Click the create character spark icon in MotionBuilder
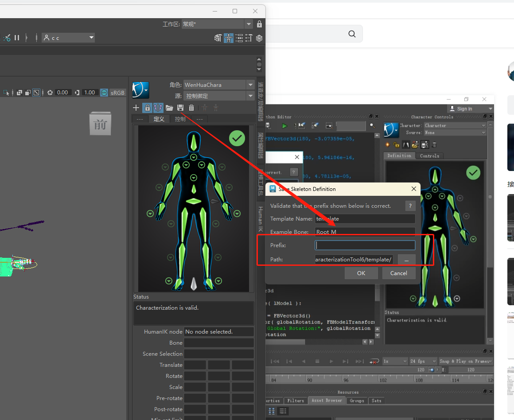 (387, 144)
